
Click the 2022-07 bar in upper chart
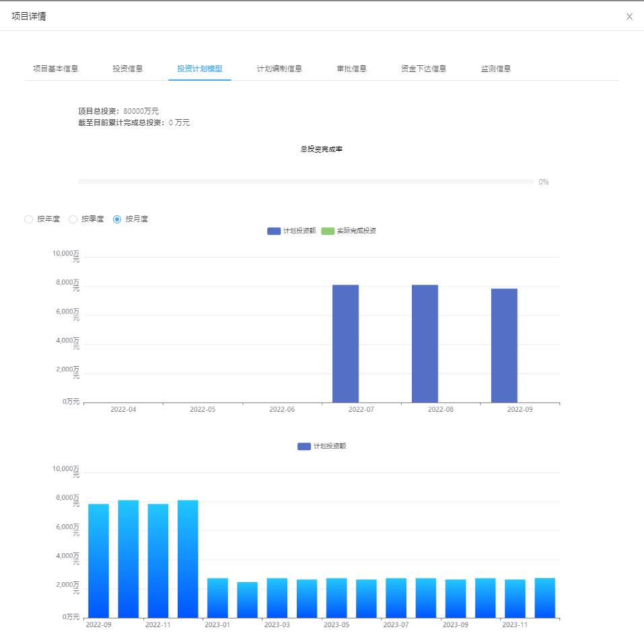pos(345,343)
